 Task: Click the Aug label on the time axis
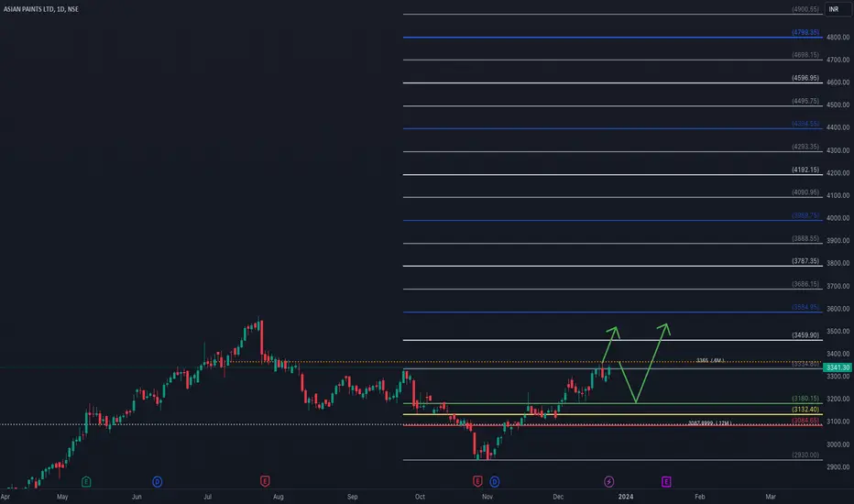pyautogui.click(x=279, y=497)
